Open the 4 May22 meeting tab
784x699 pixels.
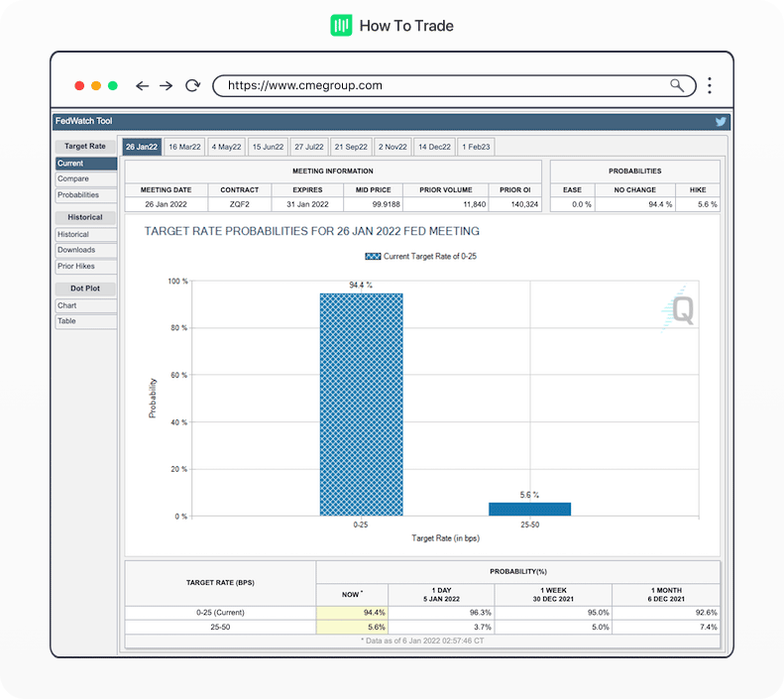point(226,147)
